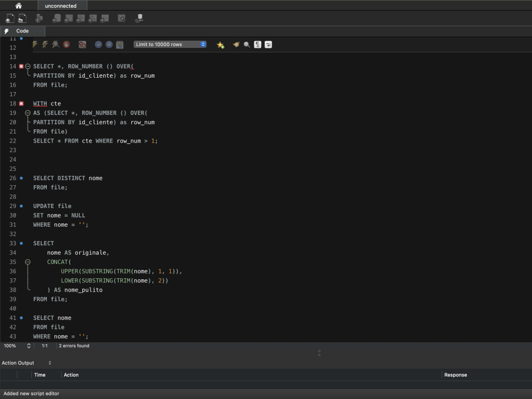Beautify the SQL with broom icon
The height and width of the screenshot is (399, 532).
click(x=236, y=45)
